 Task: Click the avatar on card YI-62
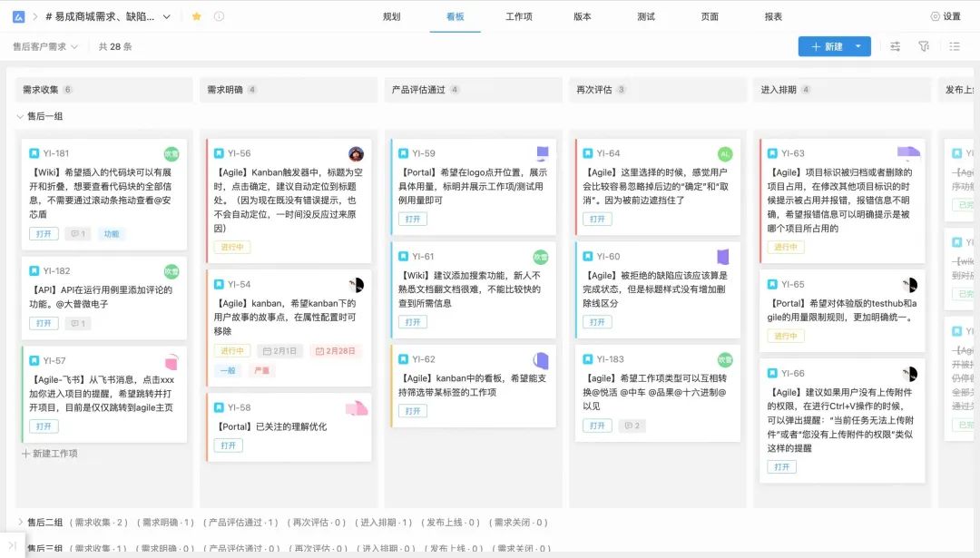(x=540, y=360)
